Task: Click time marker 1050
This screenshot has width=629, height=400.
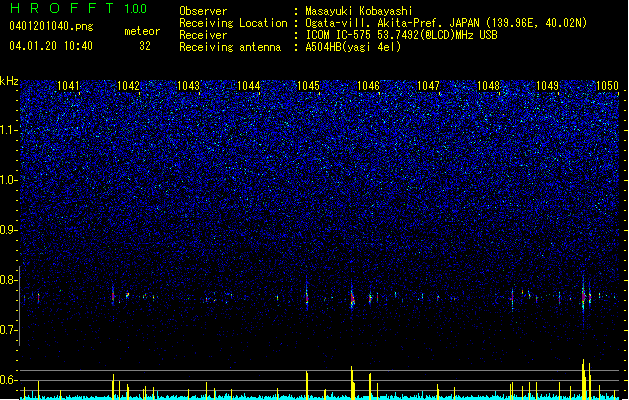Action: coord(607,86)
